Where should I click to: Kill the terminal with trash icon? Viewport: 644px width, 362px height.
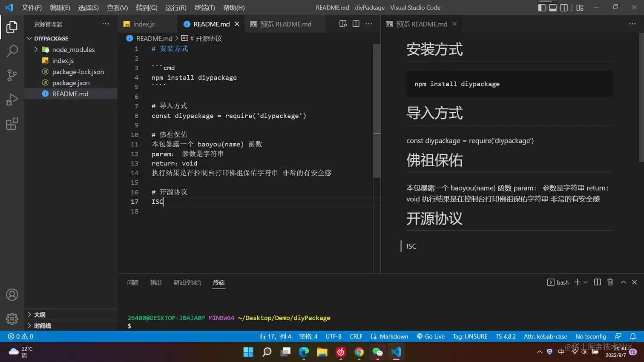610,282
